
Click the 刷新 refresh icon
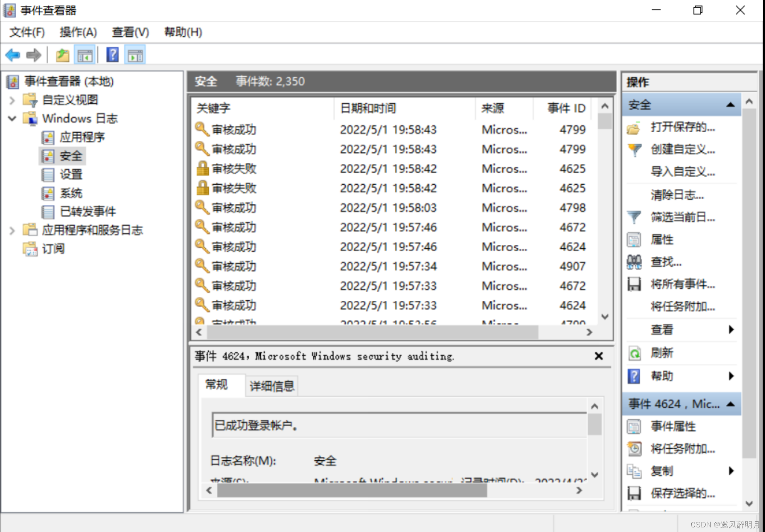pyautogui.click(x=634, y=353)
